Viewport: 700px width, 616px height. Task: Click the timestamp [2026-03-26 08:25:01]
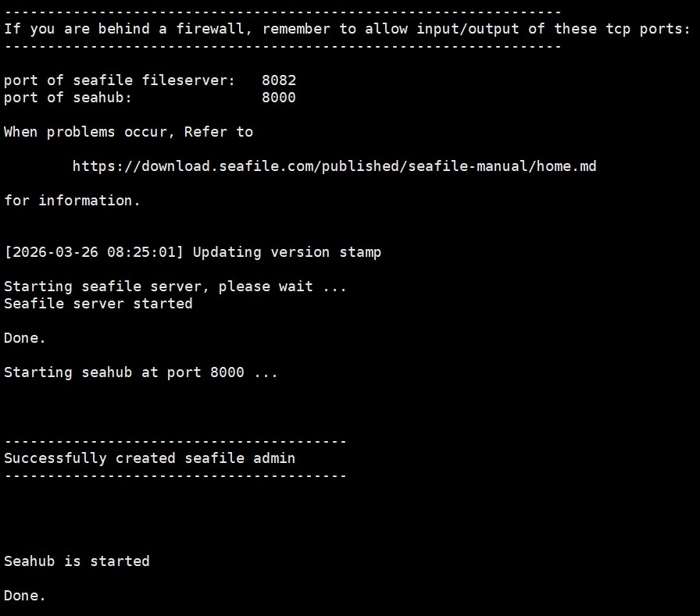[94, 252]
